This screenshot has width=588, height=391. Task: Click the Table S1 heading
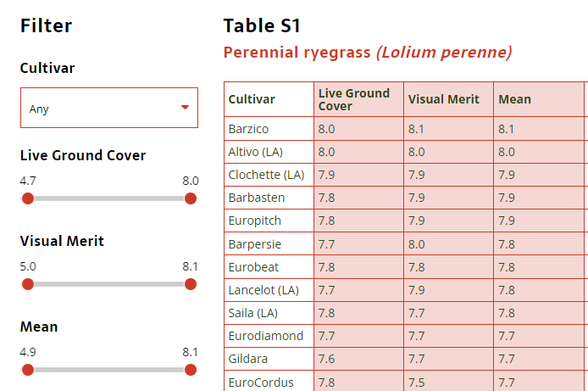click(262, 26)
